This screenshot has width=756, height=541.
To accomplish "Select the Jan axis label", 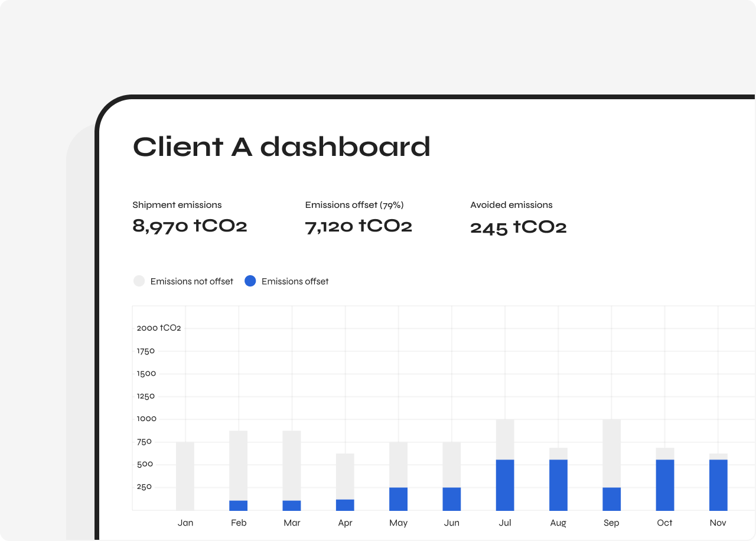I will coord(185,523).
